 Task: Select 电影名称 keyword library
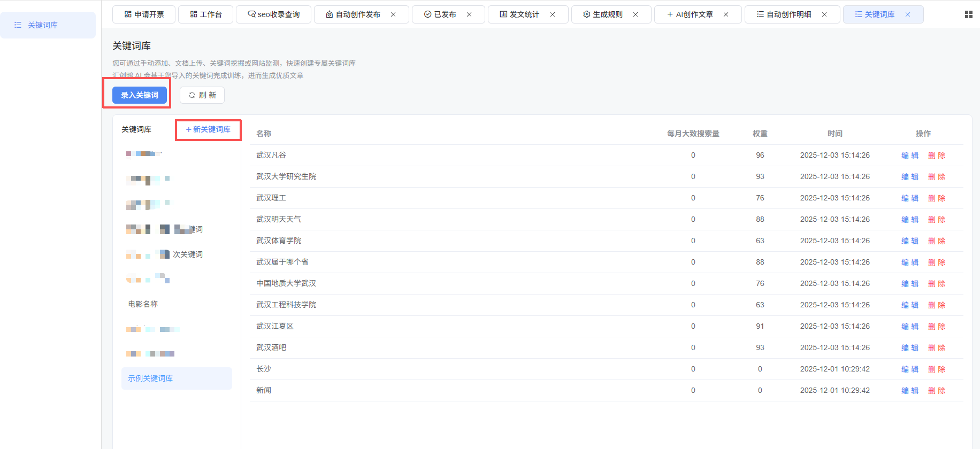(143, 304)
